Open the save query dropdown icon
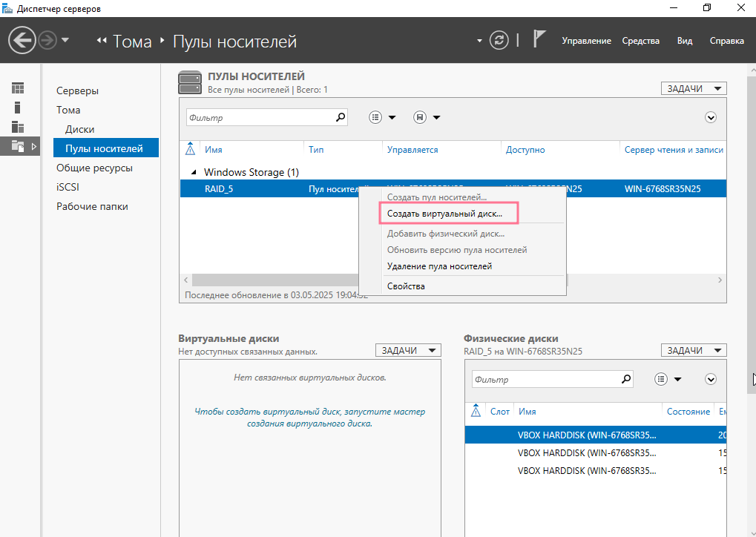Image resolution: width=756 pixels, height=537 pixels. pyautogui.click(x=427, y=117)
